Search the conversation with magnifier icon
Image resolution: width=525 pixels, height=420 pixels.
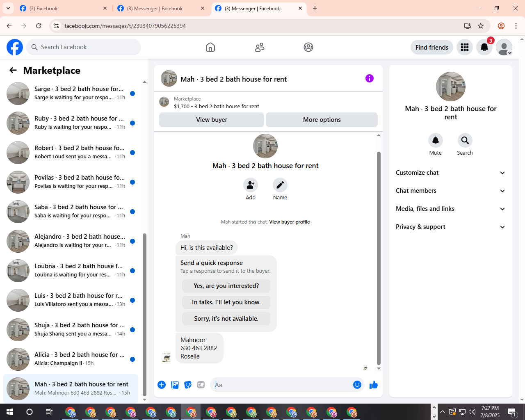point(465,140)
